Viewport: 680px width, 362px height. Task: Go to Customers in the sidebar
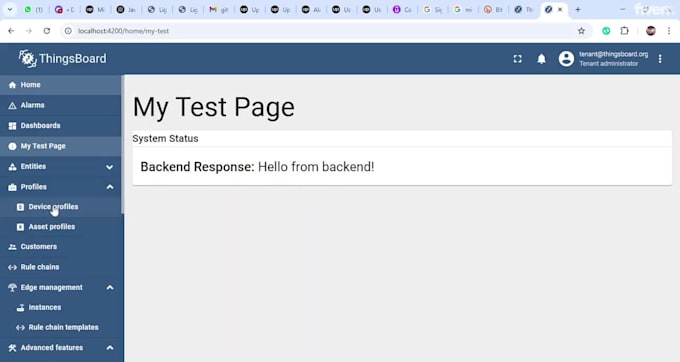pos(61,247)
